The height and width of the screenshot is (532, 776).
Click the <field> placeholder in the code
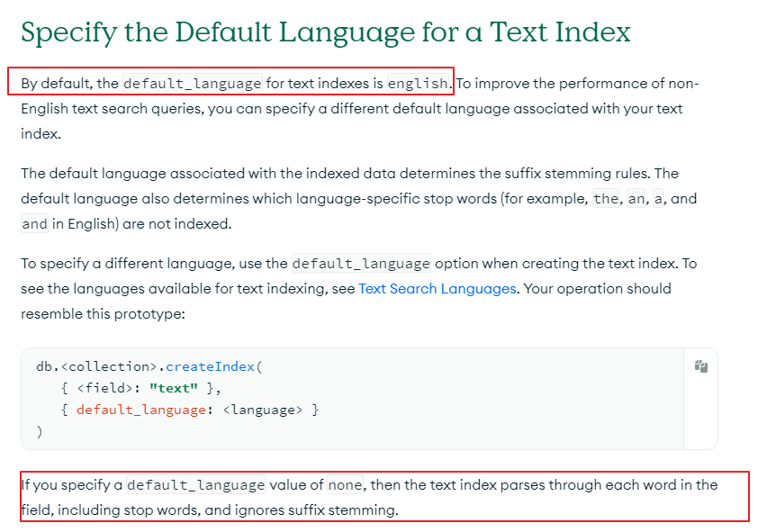pos(104,388)
